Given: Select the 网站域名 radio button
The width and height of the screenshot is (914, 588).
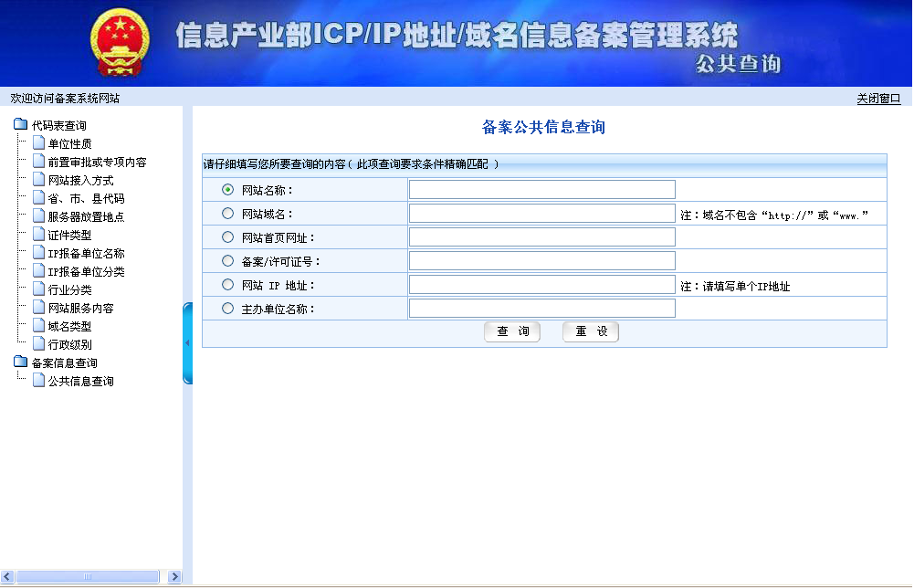Looking at the screenshot, I should (x=228, y=214).
